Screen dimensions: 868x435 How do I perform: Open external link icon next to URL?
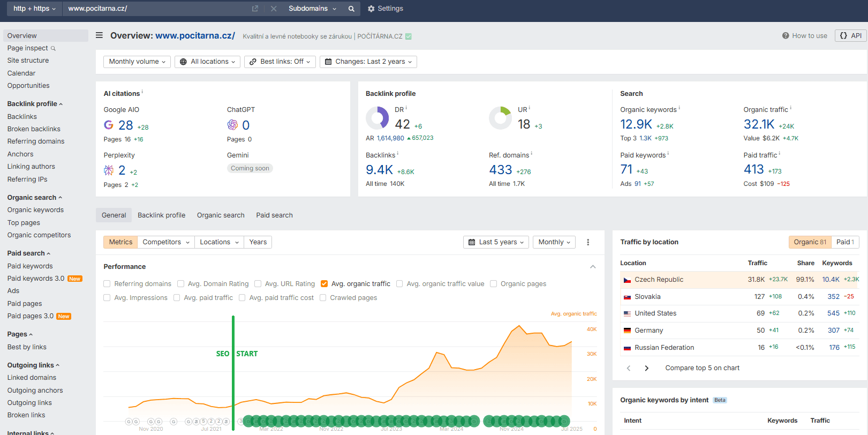click(x=255, y=9)
